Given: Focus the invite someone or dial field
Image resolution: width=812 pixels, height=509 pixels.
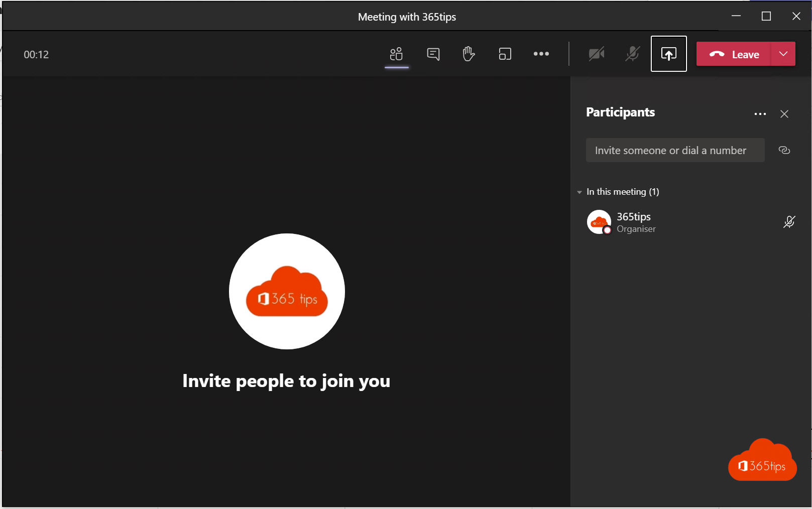Looking at the screenshot, I should (675, 150).
